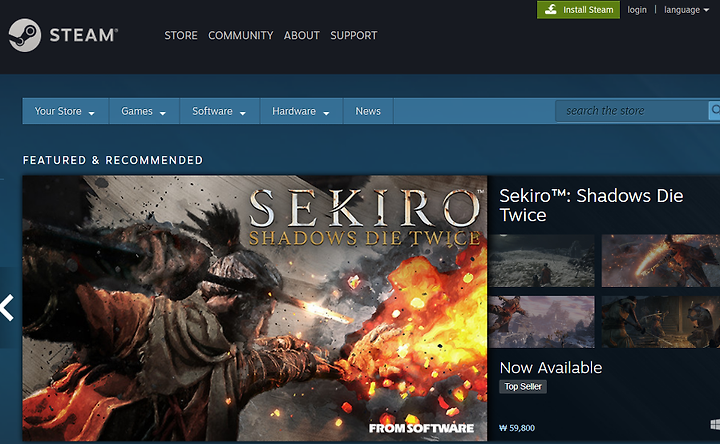Open the News tab
Viewport: 720px width, 444px height.
click(368, 111)
